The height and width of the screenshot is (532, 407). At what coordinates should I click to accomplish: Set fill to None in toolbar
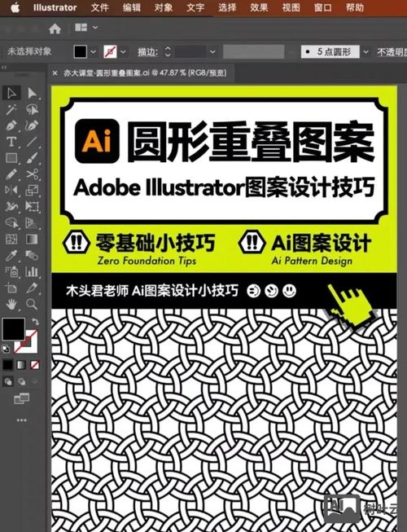(34, 365)
